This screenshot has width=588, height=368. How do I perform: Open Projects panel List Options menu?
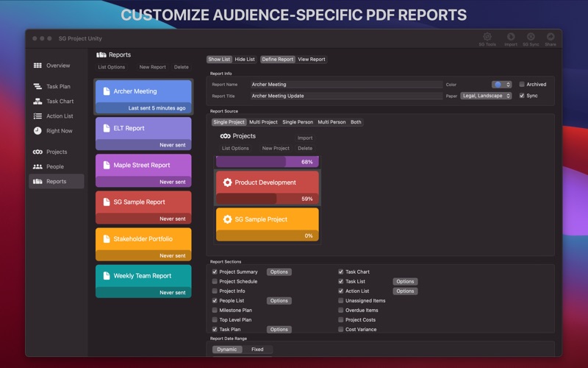click(x=235, y=149)
